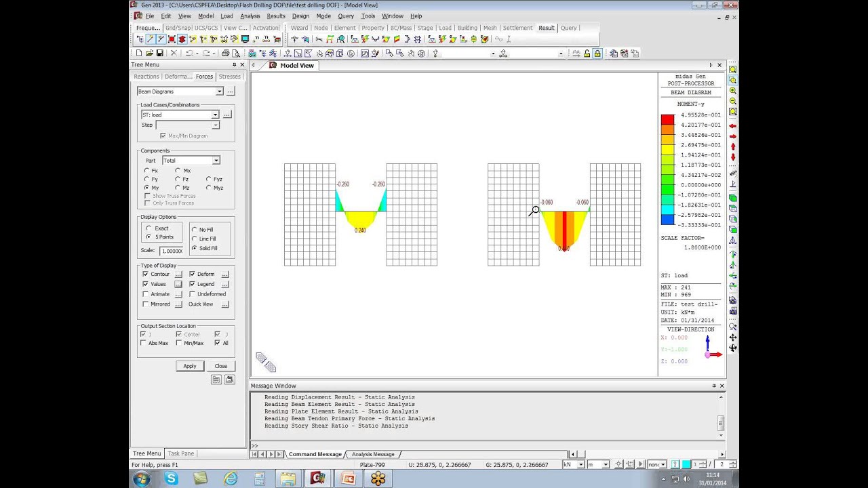
Task: Open Internet Explorer from the taskbar
Action: click(x=230, y=479)
